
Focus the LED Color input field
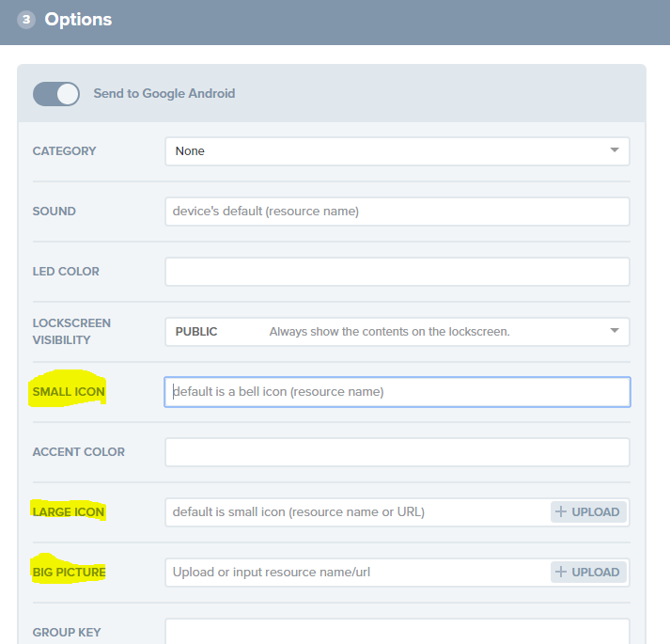pos(397,272)
